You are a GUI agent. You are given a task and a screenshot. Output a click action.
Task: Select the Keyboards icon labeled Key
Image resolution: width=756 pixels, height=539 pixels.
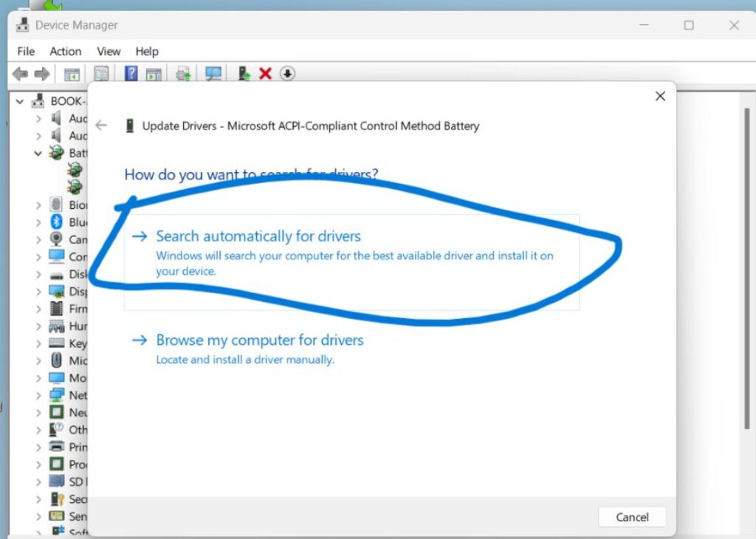point(56,343)
